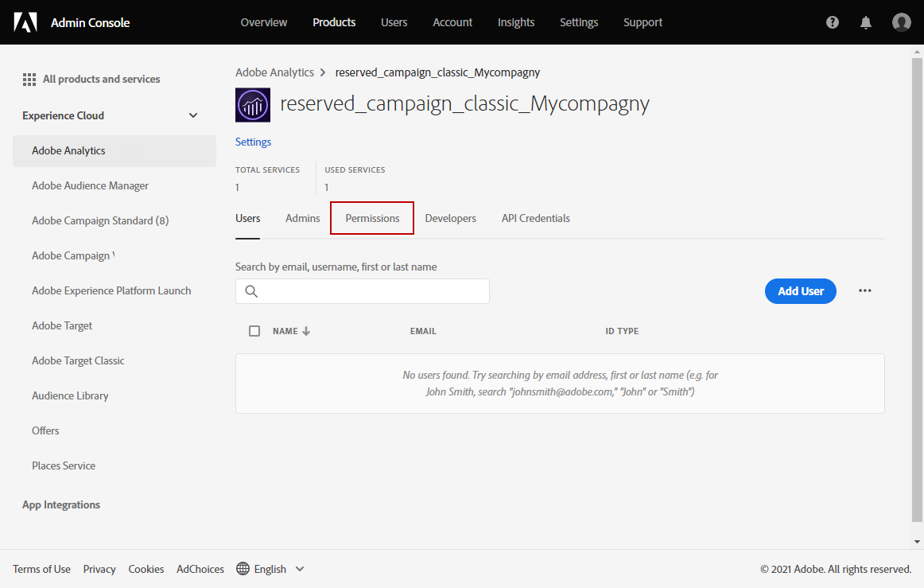Click the Adobe Analytics product icon
Screen dimensions: 924x588
[253, 105]
